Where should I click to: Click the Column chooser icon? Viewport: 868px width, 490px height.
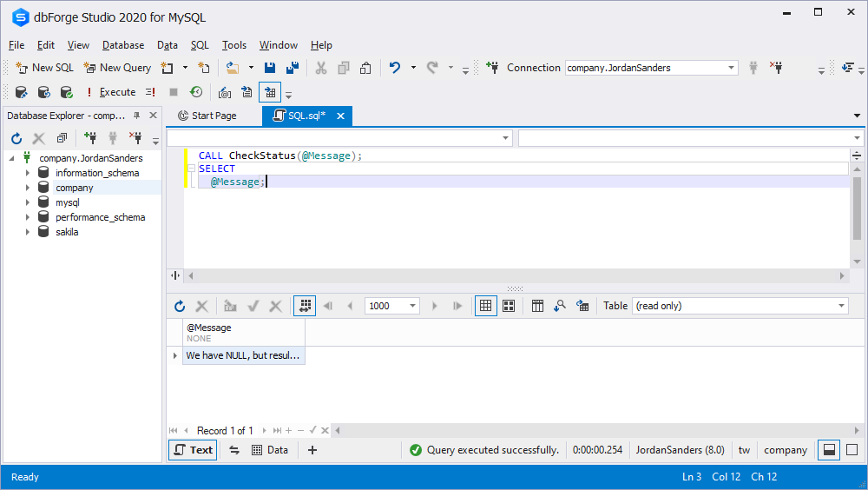coord(537,306)
